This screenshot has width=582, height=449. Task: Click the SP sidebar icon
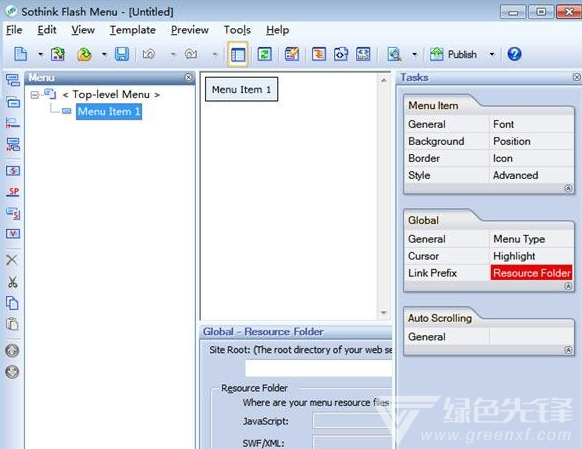(13, 192)
